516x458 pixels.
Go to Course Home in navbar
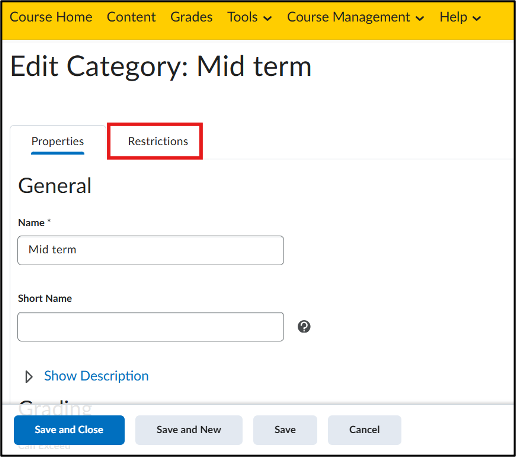click(51, 17)
